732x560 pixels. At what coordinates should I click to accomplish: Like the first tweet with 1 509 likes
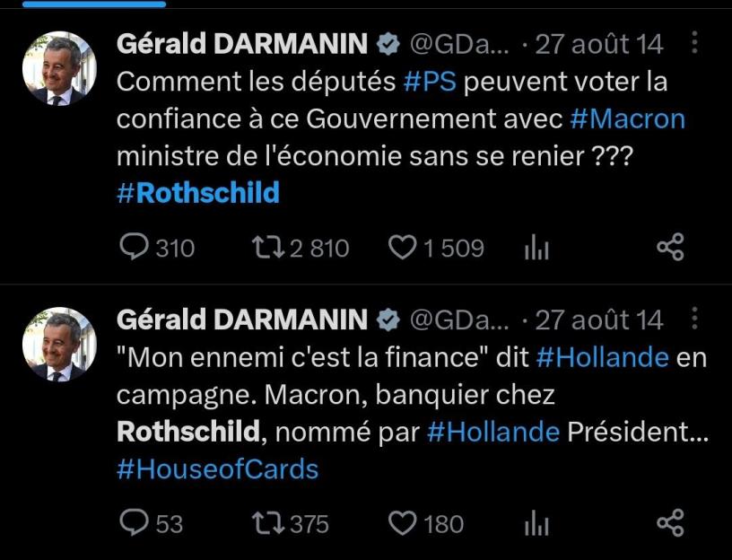pos(402,248)
